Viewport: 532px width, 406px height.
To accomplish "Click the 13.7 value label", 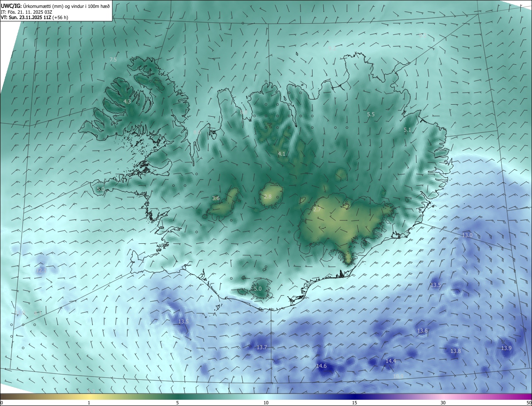I will point(262,347).
